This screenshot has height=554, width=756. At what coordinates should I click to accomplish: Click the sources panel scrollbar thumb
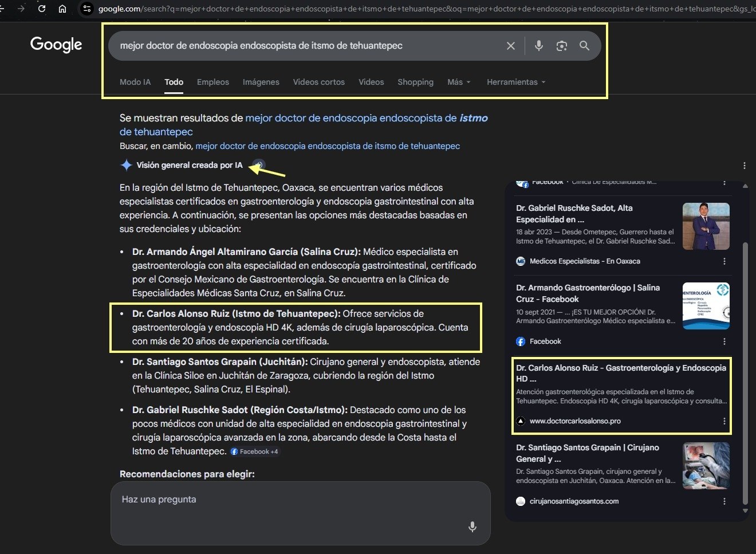click(745, 372)
